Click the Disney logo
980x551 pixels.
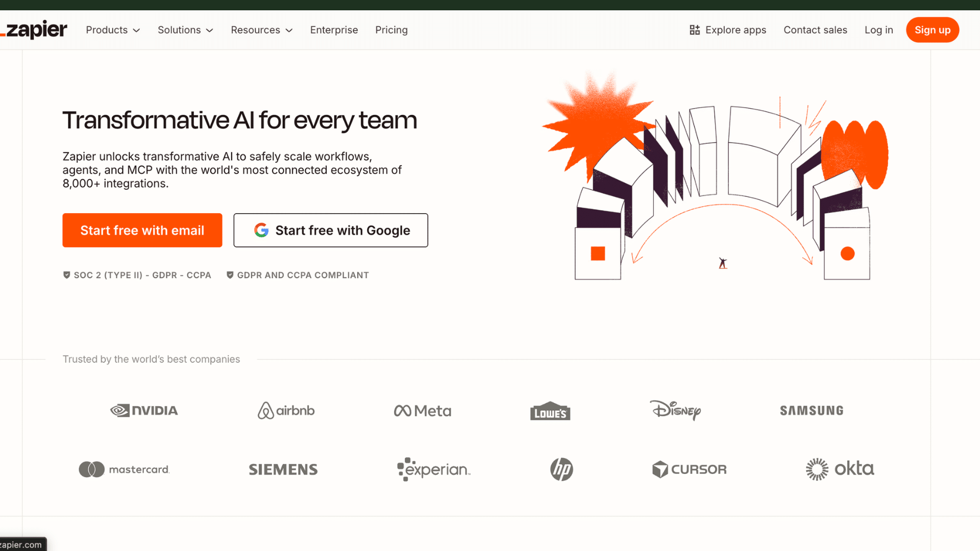(675, 411)
